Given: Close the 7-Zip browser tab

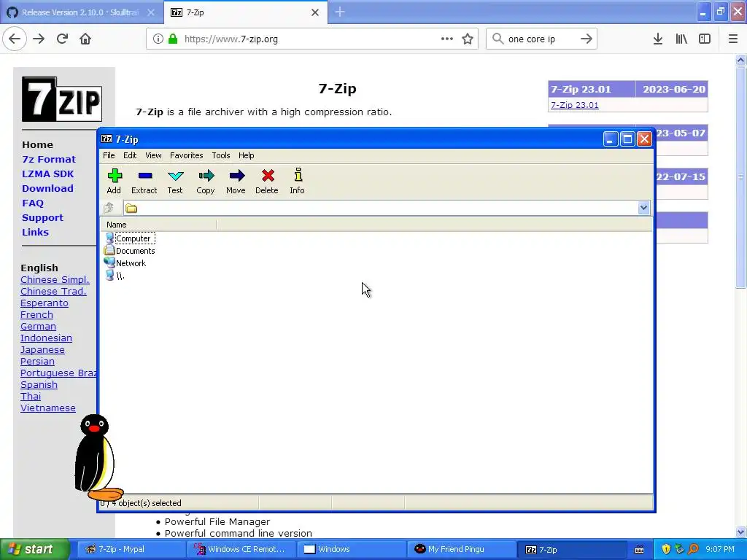Looking at the screenshot, I should (315, 12).
